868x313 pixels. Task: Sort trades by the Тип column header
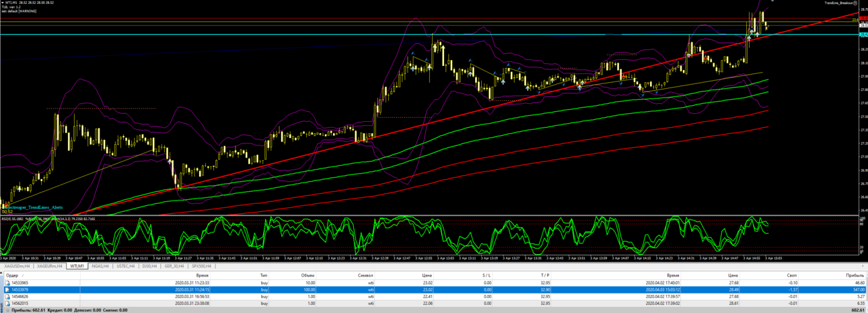coord(264,275)
